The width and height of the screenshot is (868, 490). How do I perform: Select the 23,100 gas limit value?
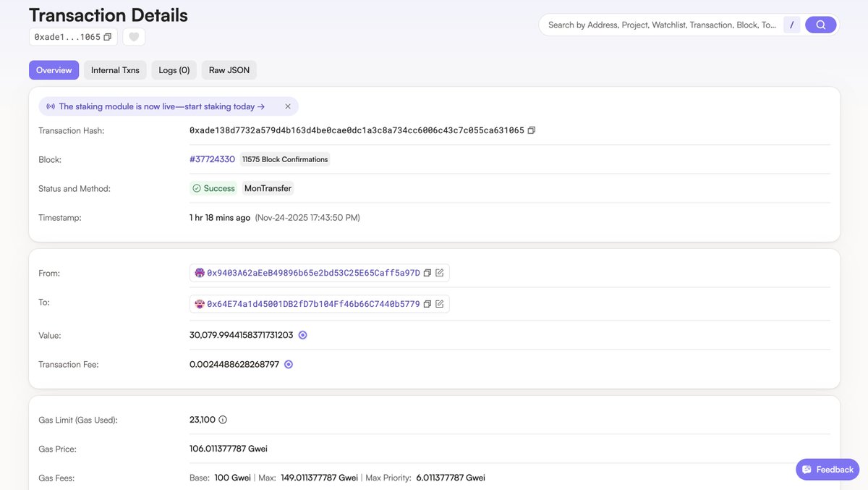coord(203,420)
